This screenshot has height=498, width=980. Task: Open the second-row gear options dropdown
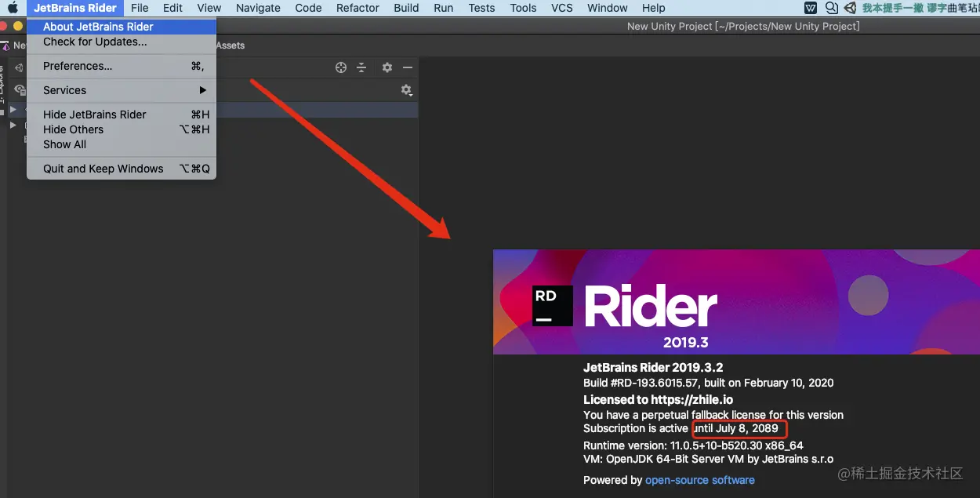pos(406,90)
